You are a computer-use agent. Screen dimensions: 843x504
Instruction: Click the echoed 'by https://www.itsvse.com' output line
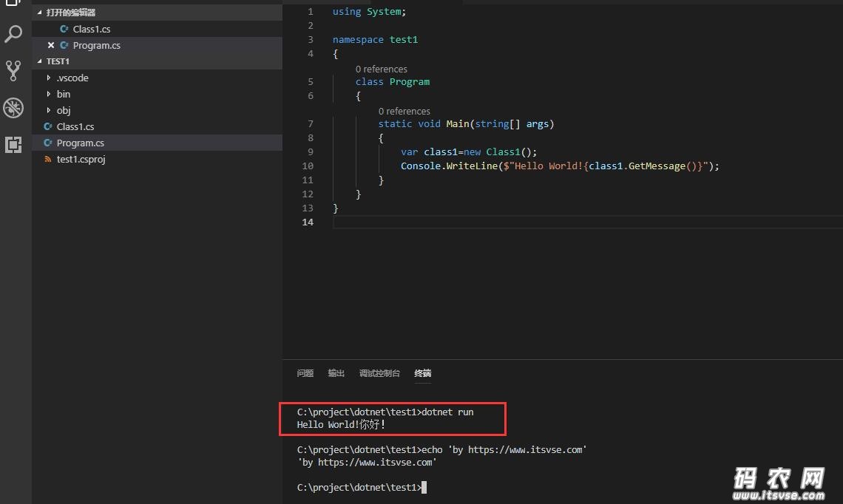click(367, 462)
